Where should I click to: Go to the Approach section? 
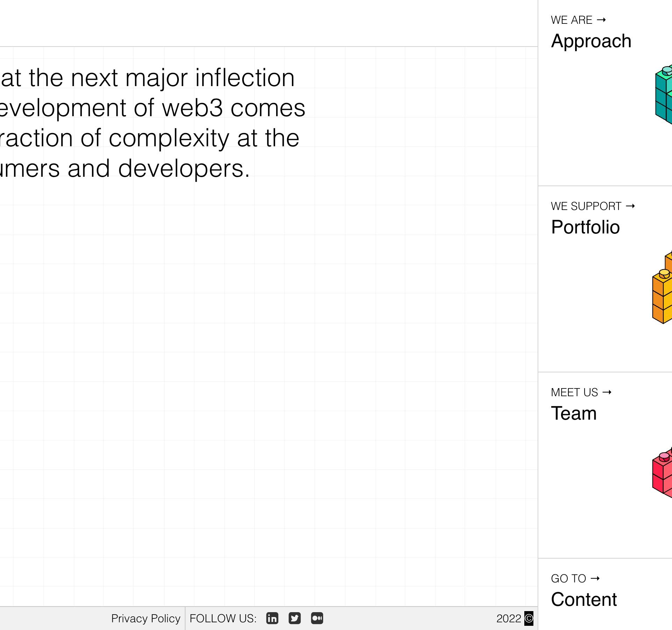click(591, 41)
